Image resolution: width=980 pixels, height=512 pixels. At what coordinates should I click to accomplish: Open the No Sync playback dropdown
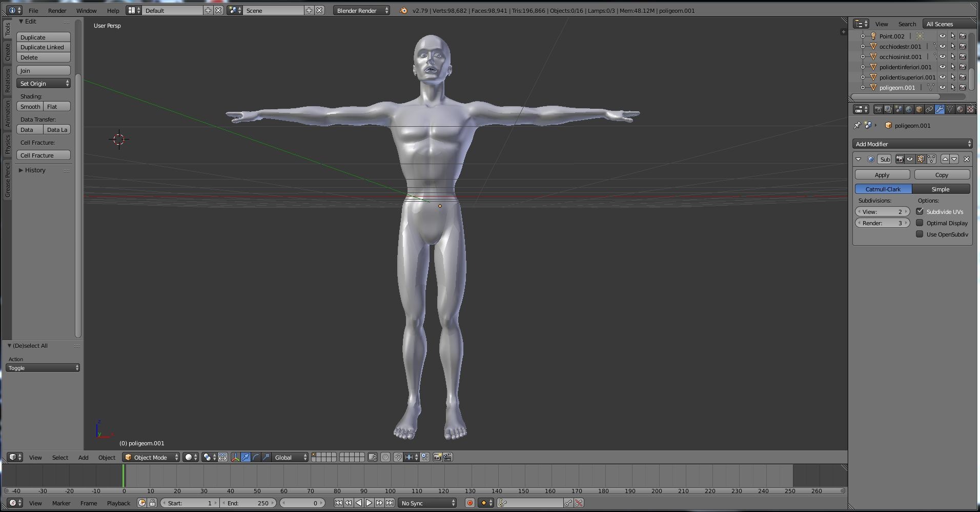427,503
